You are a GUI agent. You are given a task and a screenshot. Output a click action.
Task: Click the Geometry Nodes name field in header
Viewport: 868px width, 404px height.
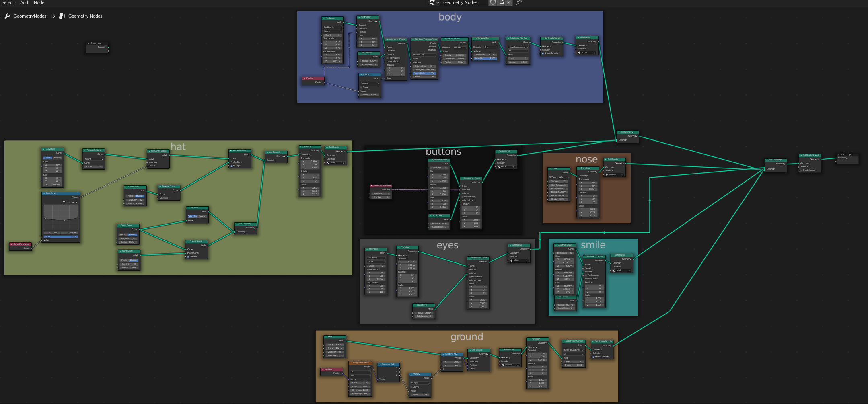click(x=465, y=2)
